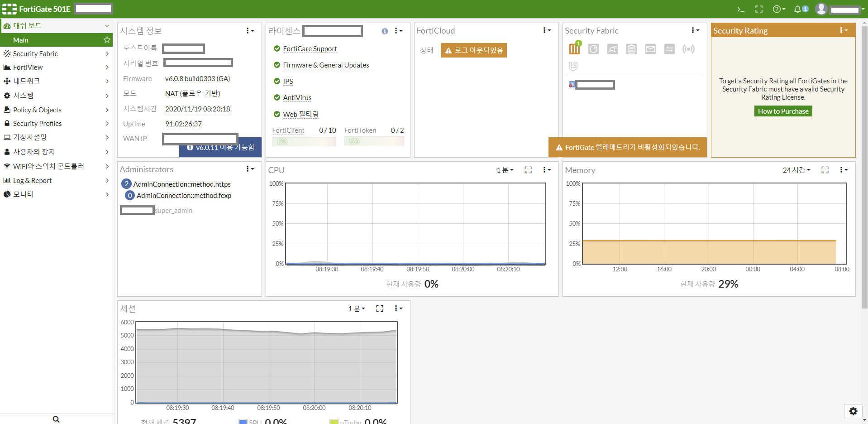Screen dimensions: 868x424
Task: Open Security Fabric sidebar menu
Action: [56, 53]
